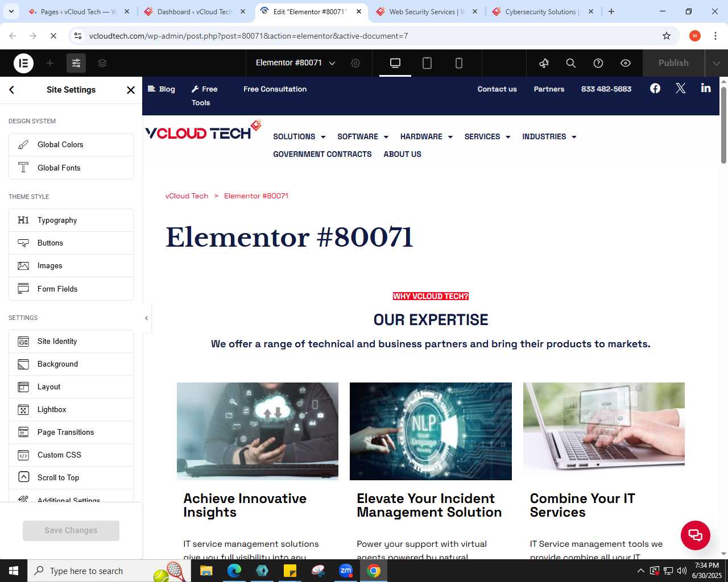
Task: Open the Site Settings sliders icon
Action: pyautogui.click(x=76, y=63)
